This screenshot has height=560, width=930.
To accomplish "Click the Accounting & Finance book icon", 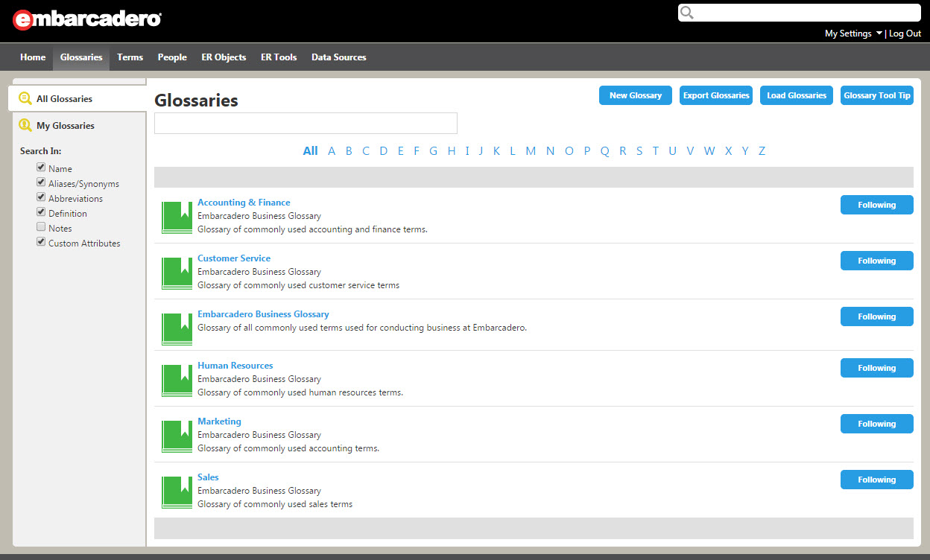I will point(177,217).
